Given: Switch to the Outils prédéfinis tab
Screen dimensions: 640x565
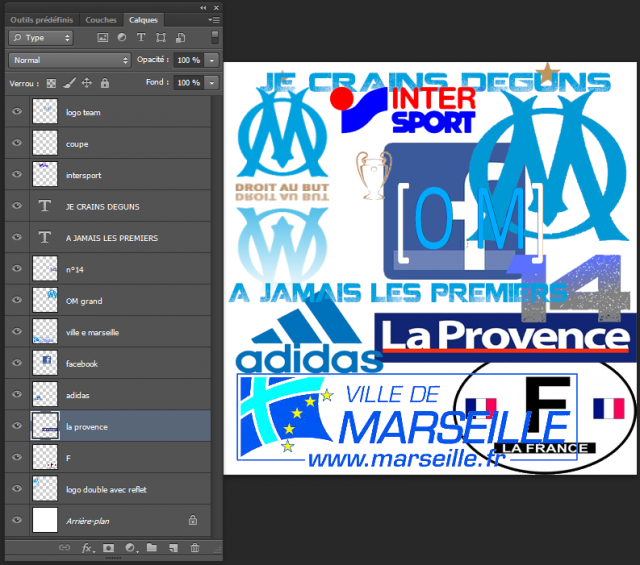Looking at the screenshot, I should [x=42, y=20].
